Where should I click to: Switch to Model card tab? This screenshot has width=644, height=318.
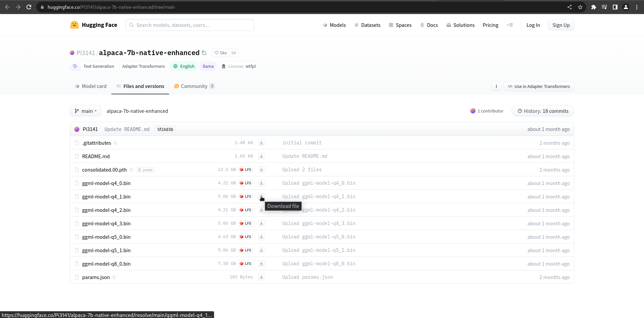tap(91, 86)
